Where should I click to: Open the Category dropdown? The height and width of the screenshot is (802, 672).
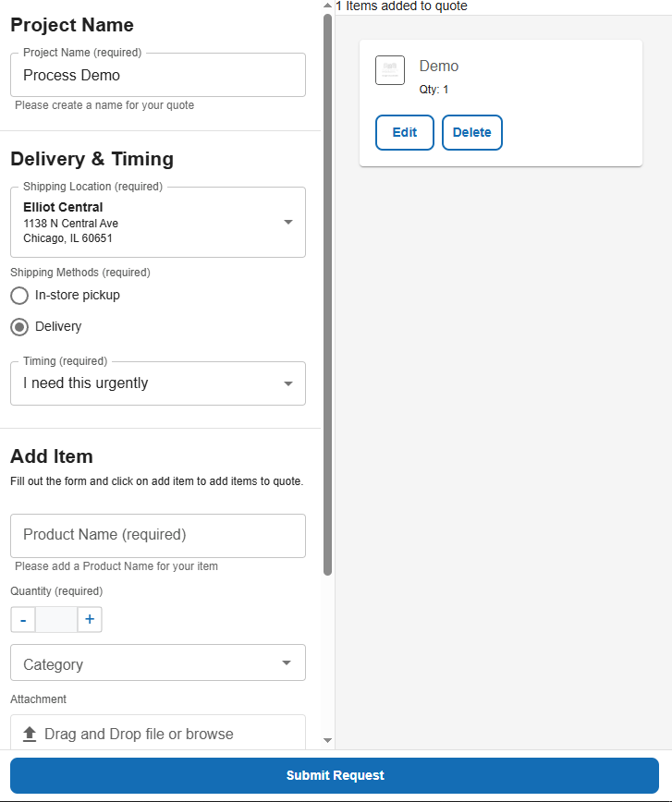pos(287,662)
